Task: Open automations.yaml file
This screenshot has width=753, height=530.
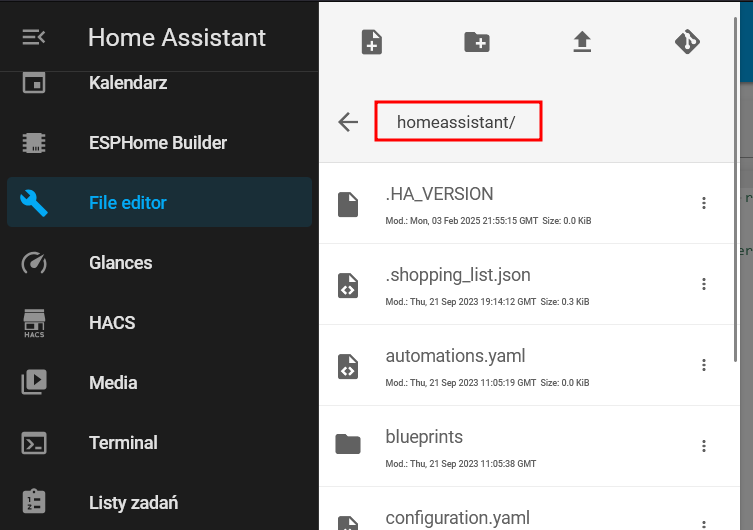Action: tap(529, 365)
